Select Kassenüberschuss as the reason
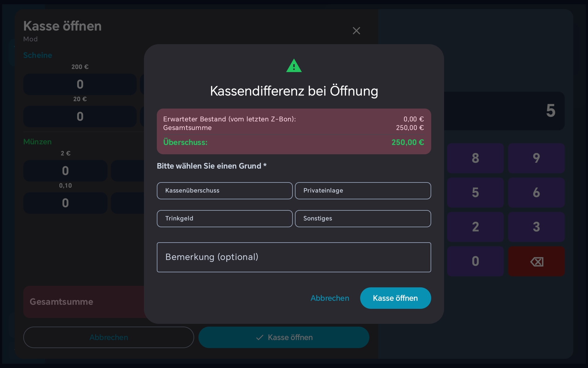588x368 pixels. (224, 190)
